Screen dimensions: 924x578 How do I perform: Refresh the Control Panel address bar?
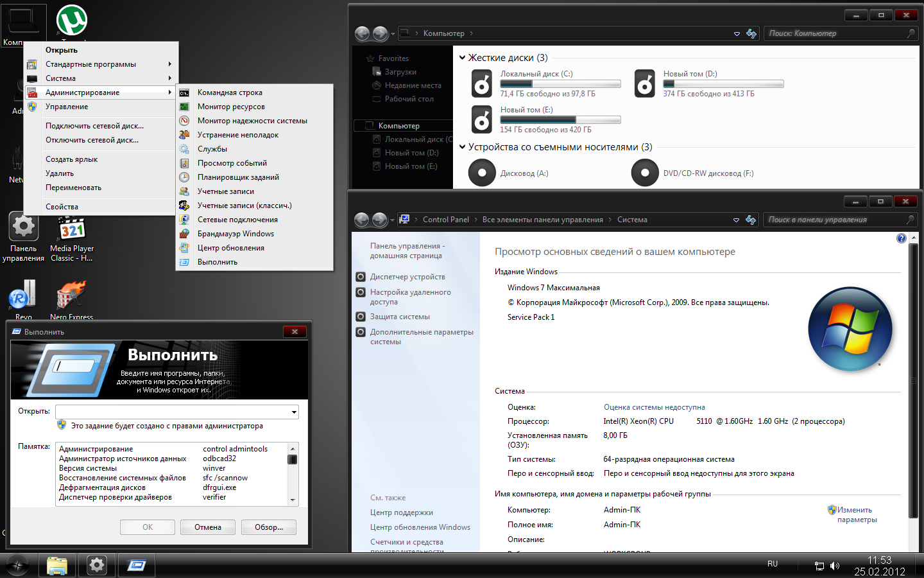[x=751, y=220]
